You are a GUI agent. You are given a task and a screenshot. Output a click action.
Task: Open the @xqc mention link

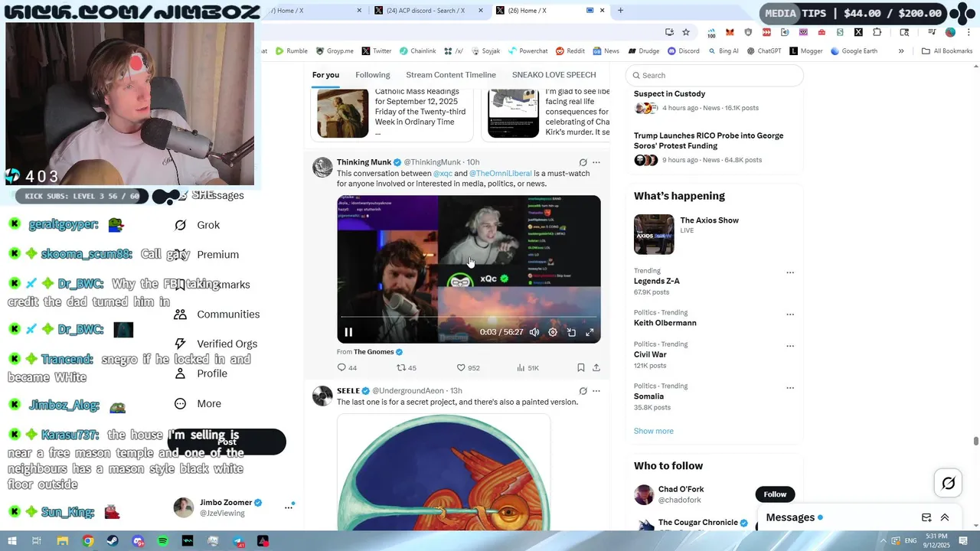coord(443,174)
